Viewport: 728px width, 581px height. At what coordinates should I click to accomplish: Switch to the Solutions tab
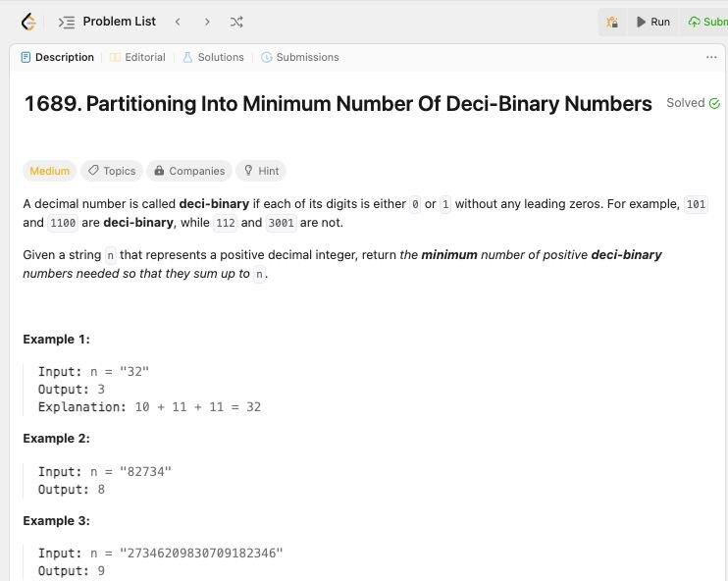[213, 57]
